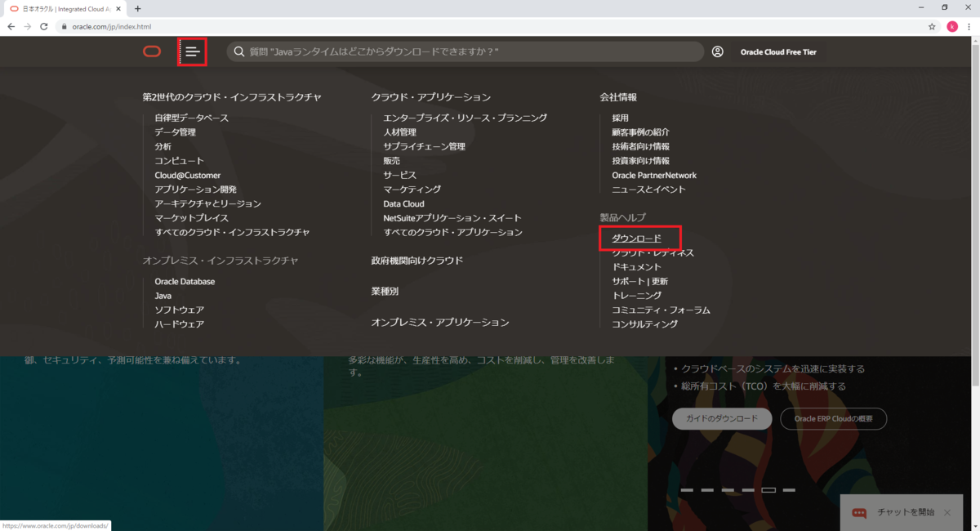Close the Oracle browser tab
Screen dimensions: 980x531
coord(118,8)
